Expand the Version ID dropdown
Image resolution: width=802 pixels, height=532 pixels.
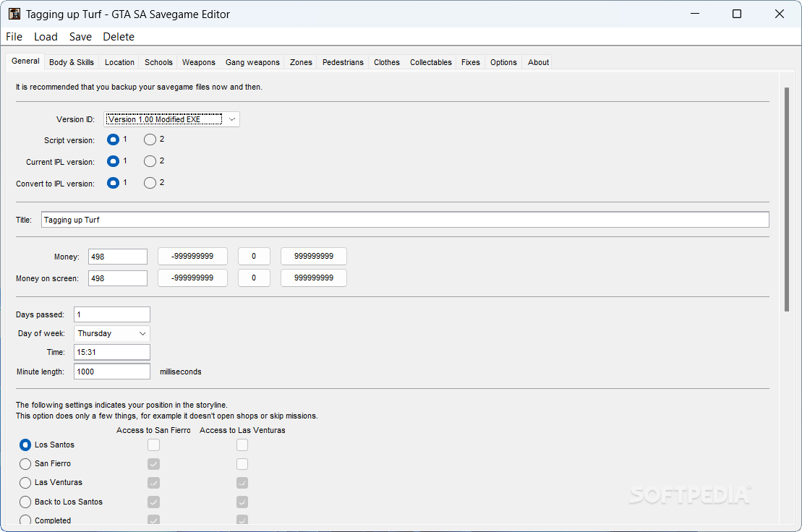tap(171, 119)
